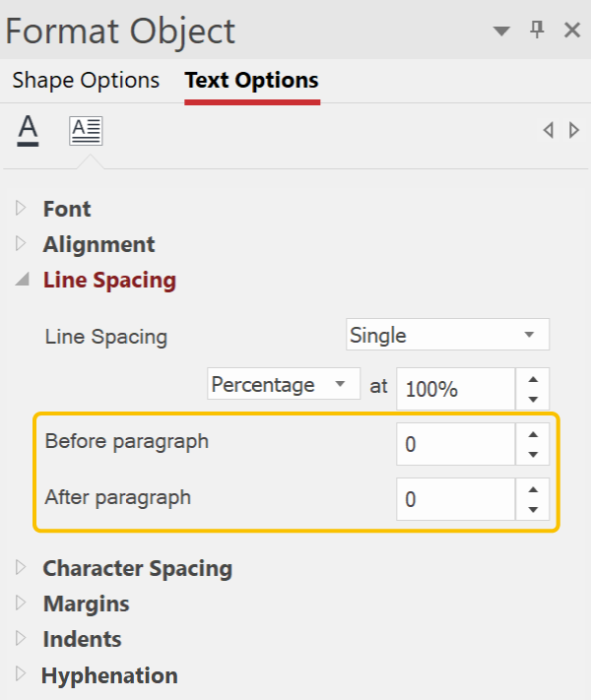The image size is (591, 700).
Task: Expand the Font section
Action: point(66,209)
